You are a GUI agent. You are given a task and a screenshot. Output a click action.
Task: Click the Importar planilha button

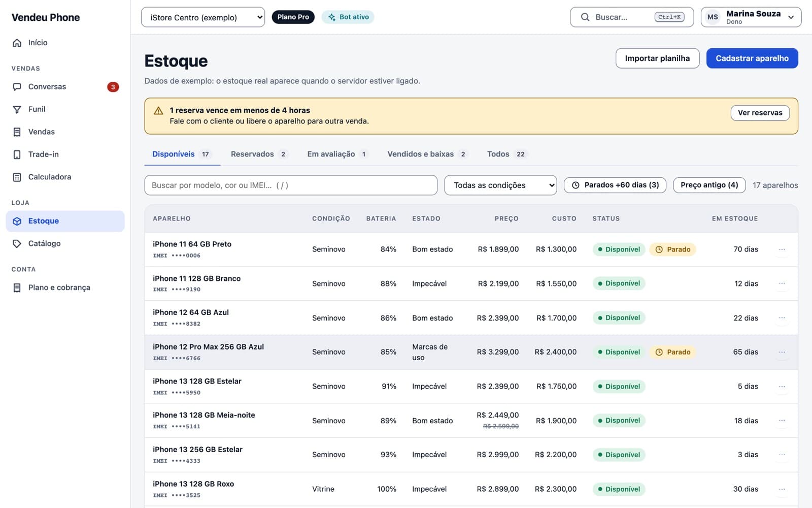657,58
